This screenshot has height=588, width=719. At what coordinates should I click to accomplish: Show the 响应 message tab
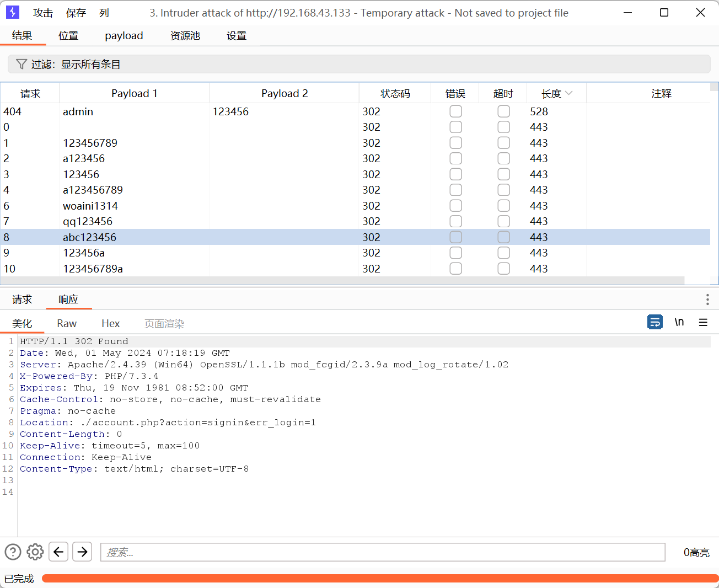point(68,300)
